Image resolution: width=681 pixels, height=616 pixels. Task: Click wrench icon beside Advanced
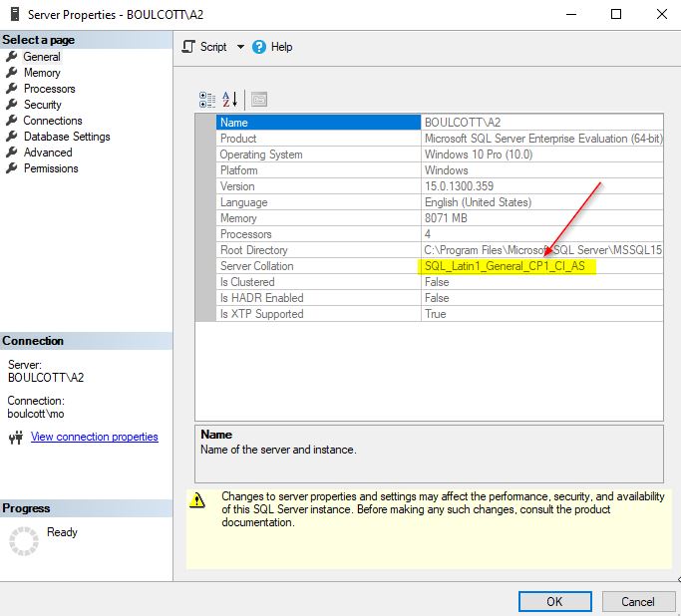pyautogui.click(x=12, y=152)
